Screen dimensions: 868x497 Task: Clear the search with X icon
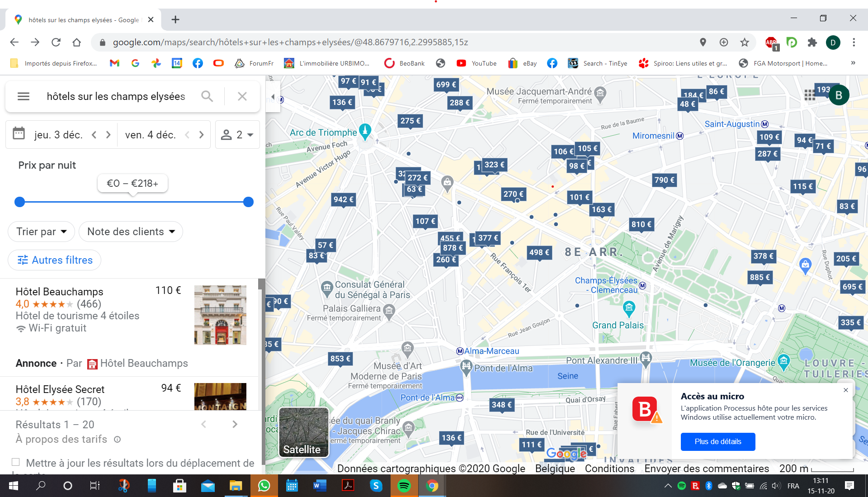(x=242, y=96)
